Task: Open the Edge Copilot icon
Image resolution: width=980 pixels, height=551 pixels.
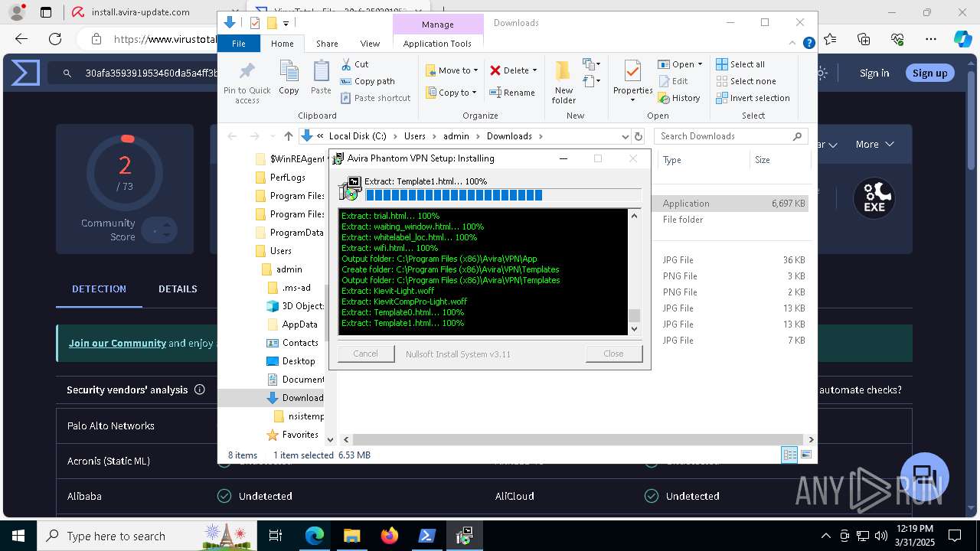Action: pos(962,39)
